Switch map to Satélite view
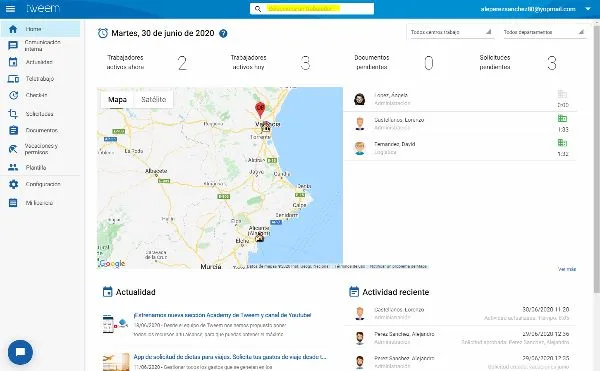 tap(153, 99)
